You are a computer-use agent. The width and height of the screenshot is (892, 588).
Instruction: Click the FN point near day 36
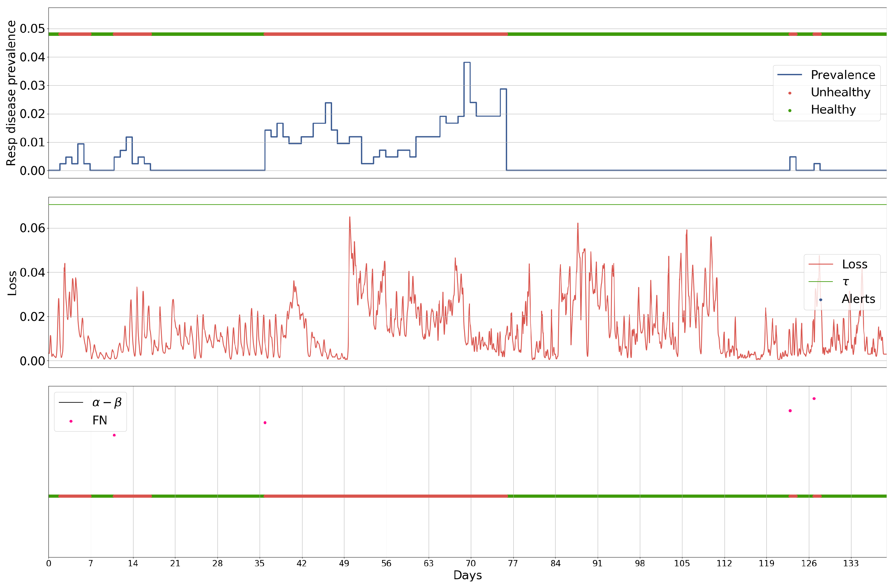click(x=265, y=423)
